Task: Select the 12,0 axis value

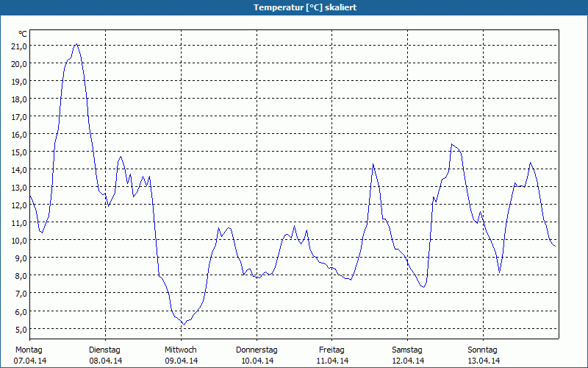Action: click(x=19, y=205)
